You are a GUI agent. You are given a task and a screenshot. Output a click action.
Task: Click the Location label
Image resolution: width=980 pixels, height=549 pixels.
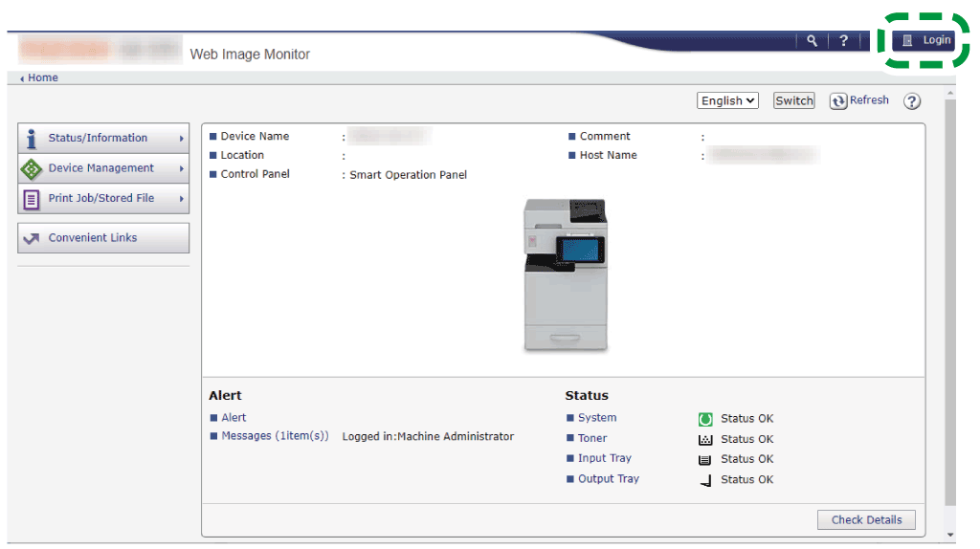[x=242, y=155]
